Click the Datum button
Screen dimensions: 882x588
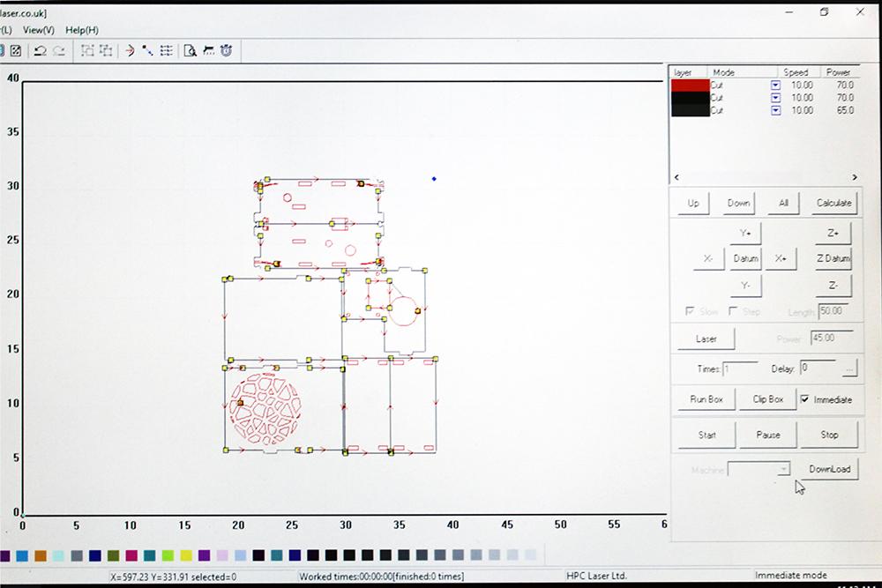745,258
